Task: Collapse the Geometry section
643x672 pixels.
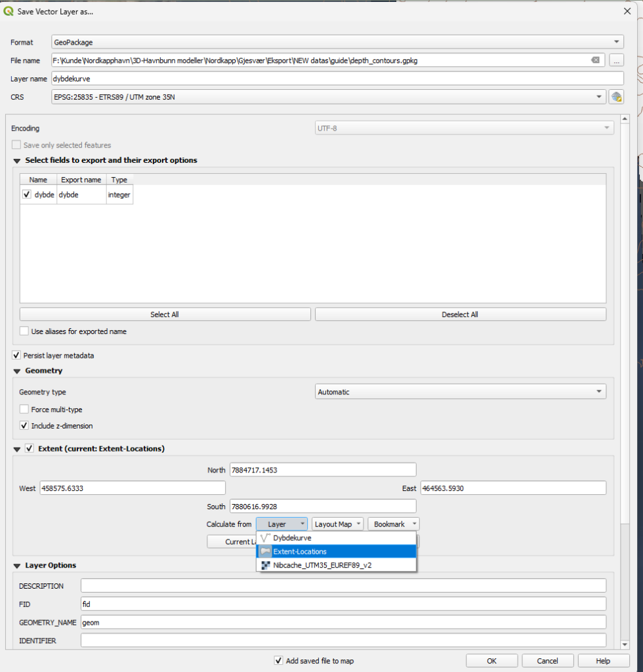Action: [x=16, y=371]
